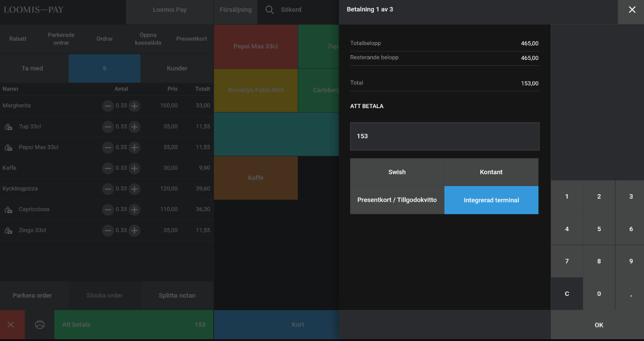Click the amount to pay input field

[x=444, y=136]
